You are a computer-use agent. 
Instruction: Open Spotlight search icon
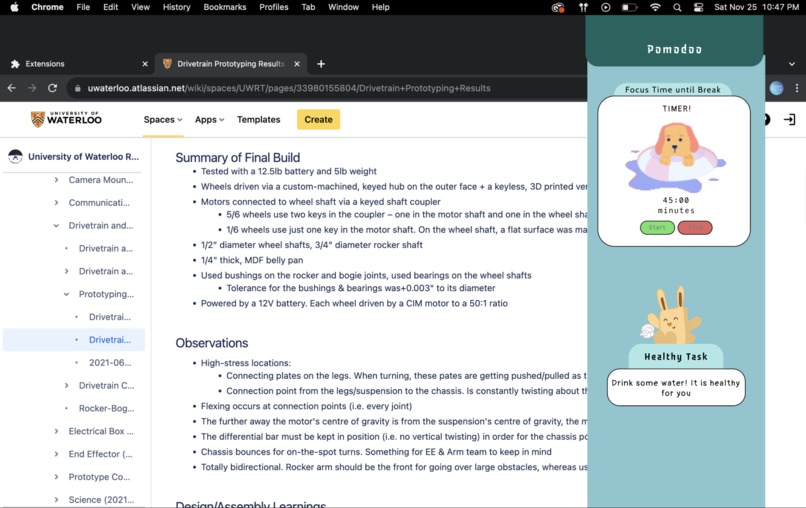pos(677,7)
